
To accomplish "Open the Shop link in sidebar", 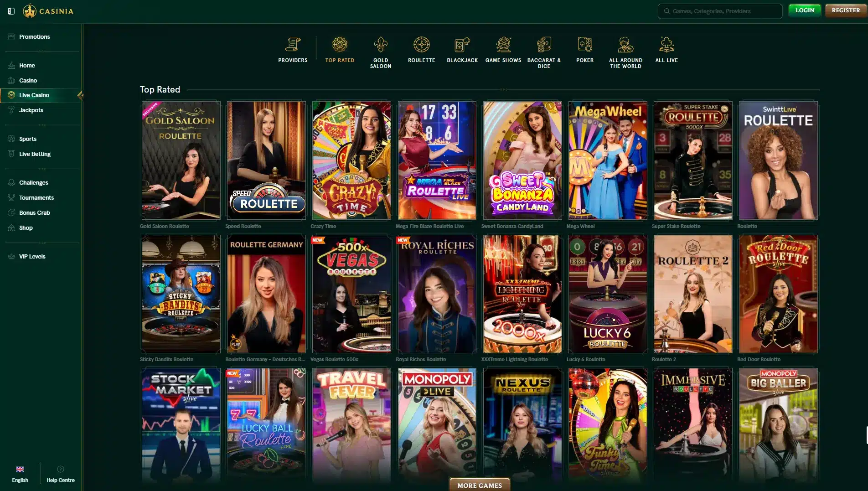I will (26, 227).
